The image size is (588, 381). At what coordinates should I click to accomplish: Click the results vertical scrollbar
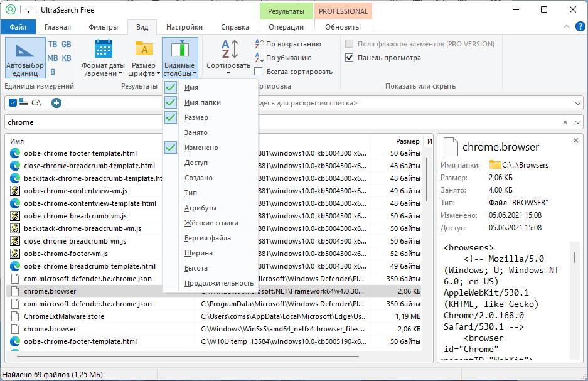(x=427, y=178)
